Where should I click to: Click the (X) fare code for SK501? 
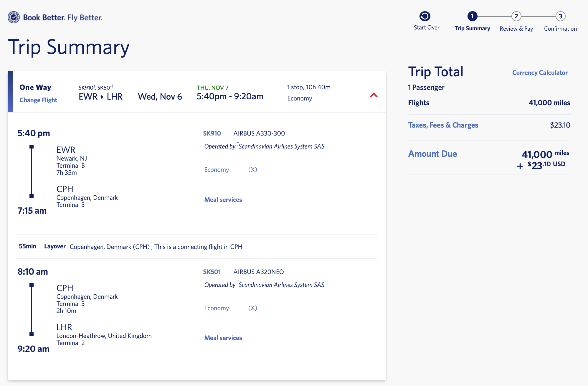[252, 308]
